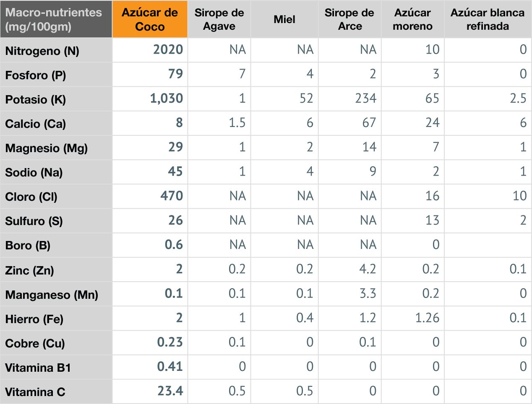Screen dimensions: 532x404
Task: Click the Potasio (K) row label
Action: tap(35, 99)
